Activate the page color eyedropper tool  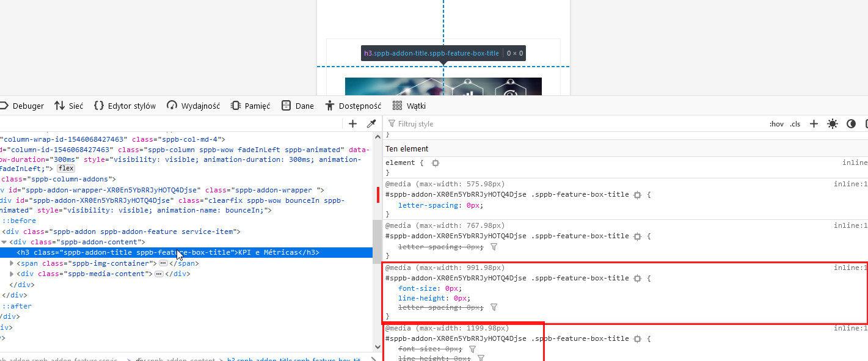click(371, 124)
